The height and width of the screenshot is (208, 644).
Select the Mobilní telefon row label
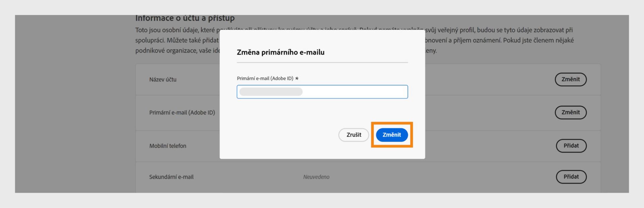(168, 146)
